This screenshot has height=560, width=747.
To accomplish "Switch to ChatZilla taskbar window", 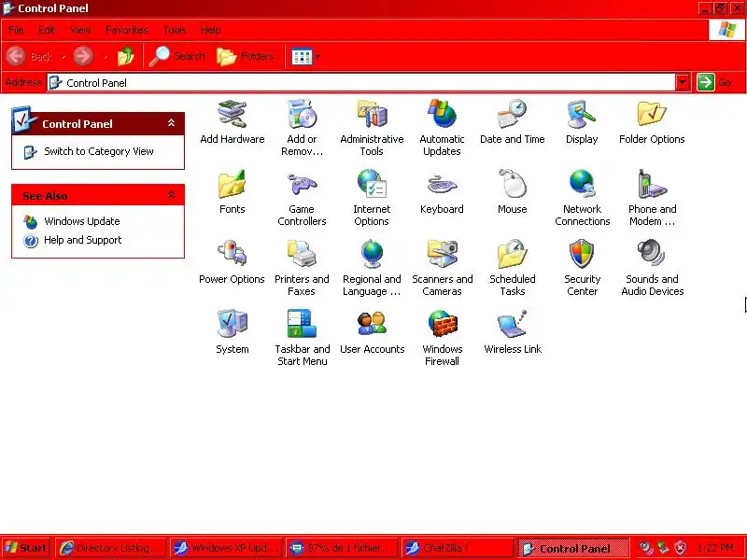I will pyautogui.click(x=458, y=548).
